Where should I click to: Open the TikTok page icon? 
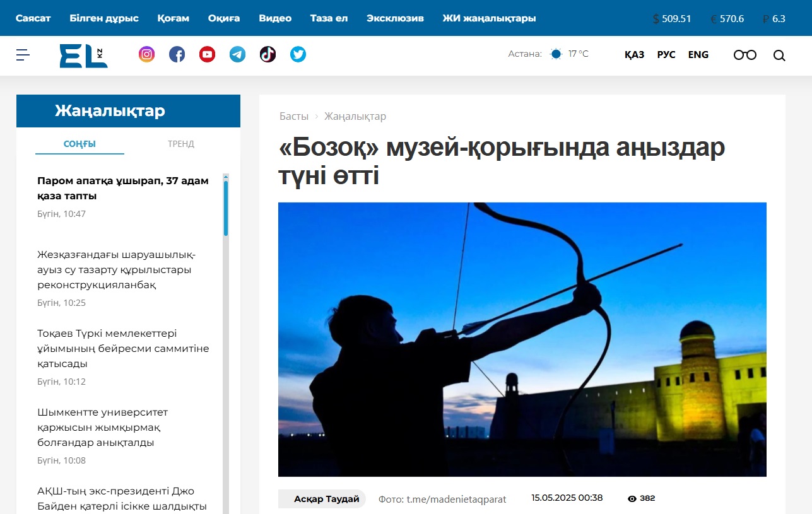pos(268,54)
